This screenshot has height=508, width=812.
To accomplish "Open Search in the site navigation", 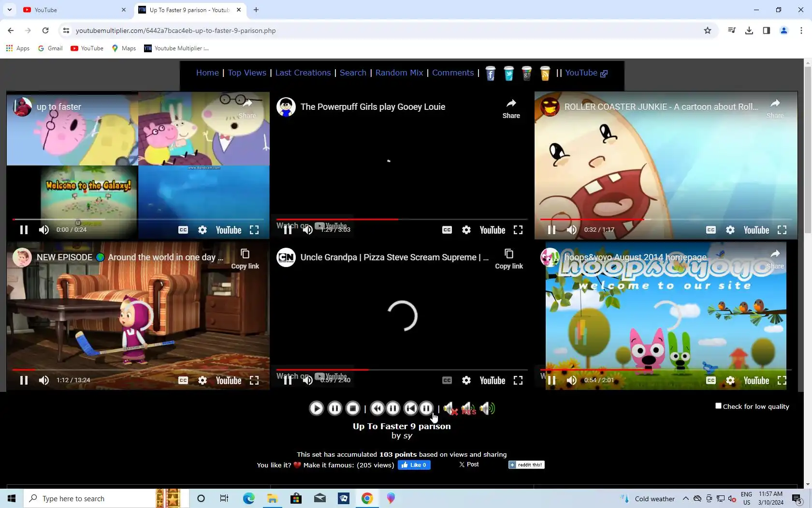I will [353, 73].
